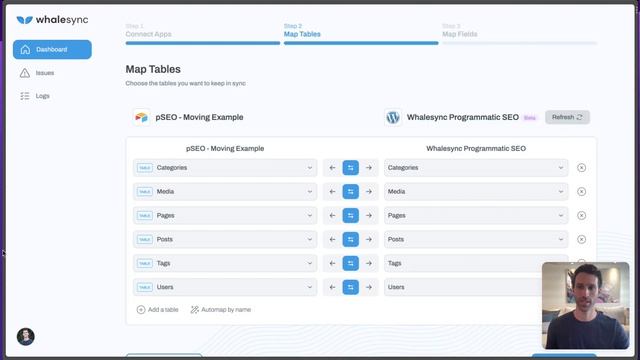Go to Step 1 Connect Apps
Screen dimensions: 640x360
[x=202, y=33]
